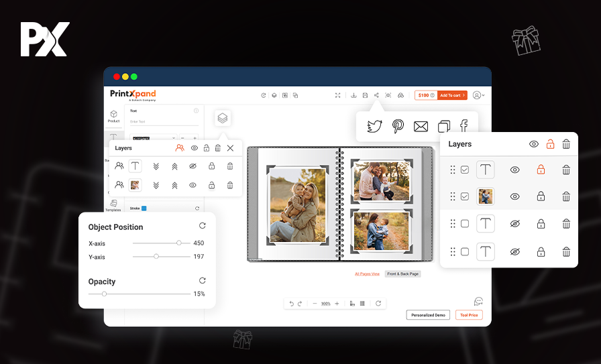This screenshot has height=364, width=601.
Task: Click the orange unlock icon in right Layers header
Action: coord(550,144)
